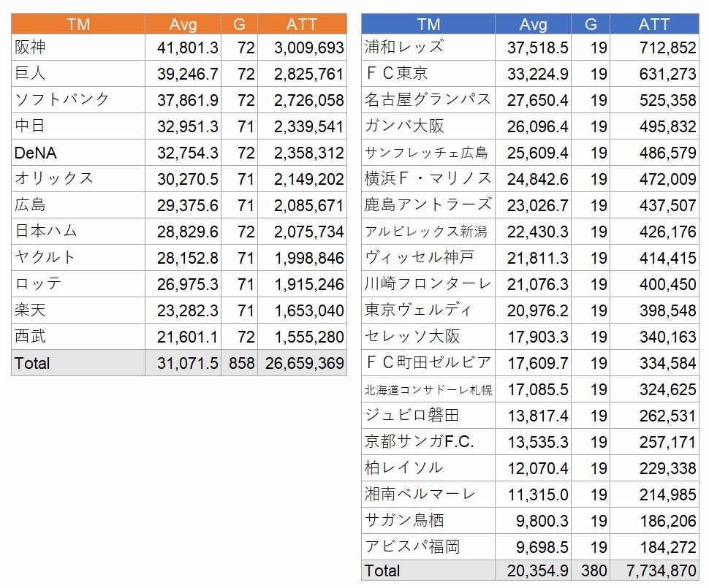Click the orange TM header cell
Screen dimensions: 709x588
[78, 24]
